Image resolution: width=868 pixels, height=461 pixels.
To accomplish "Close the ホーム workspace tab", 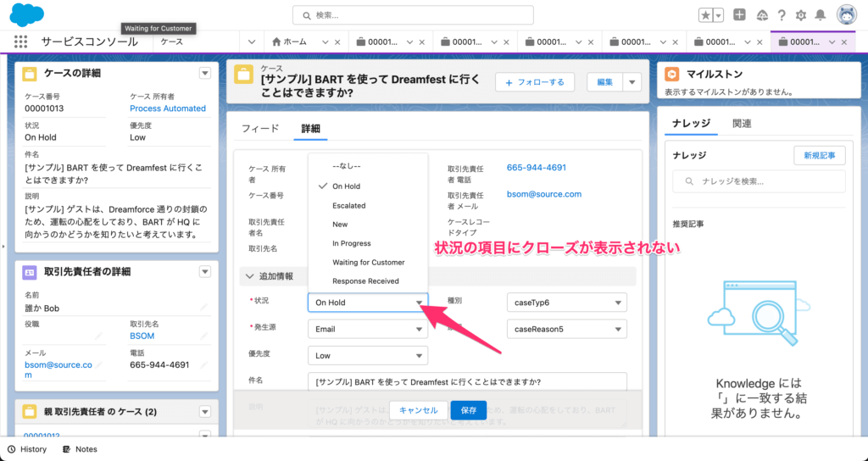I will point(337,42).
